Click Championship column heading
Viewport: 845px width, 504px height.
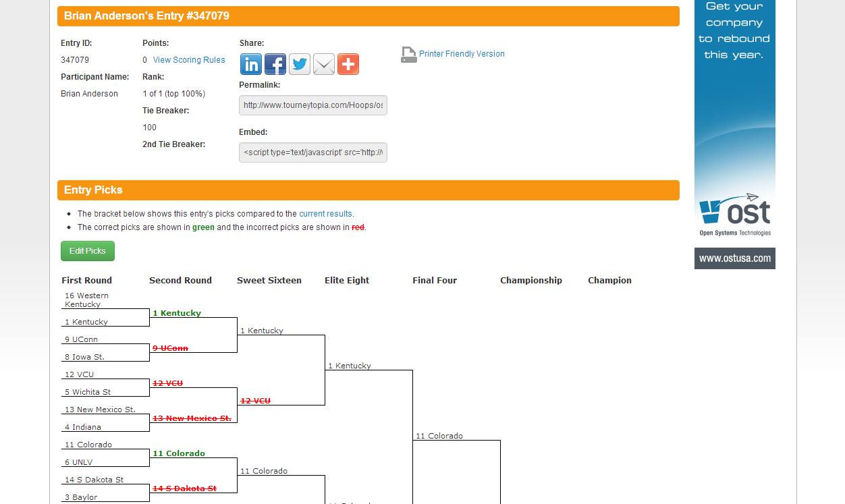tap(531, 281)
